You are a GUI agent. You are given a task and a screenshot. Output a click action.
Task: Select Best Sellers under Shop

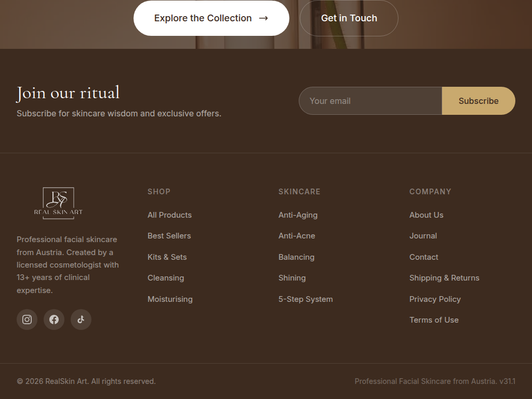tap(169, 235)
